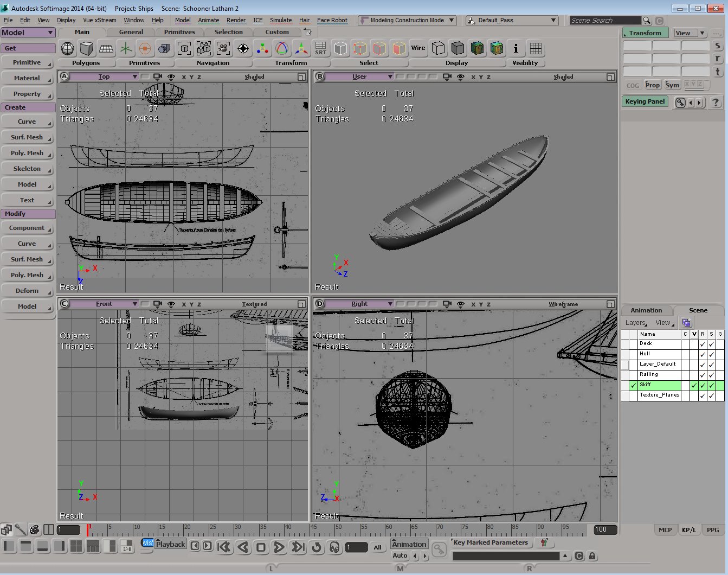Open the Render menu
This screenshot has width=728, height=575.
click(x=236, y=20)
